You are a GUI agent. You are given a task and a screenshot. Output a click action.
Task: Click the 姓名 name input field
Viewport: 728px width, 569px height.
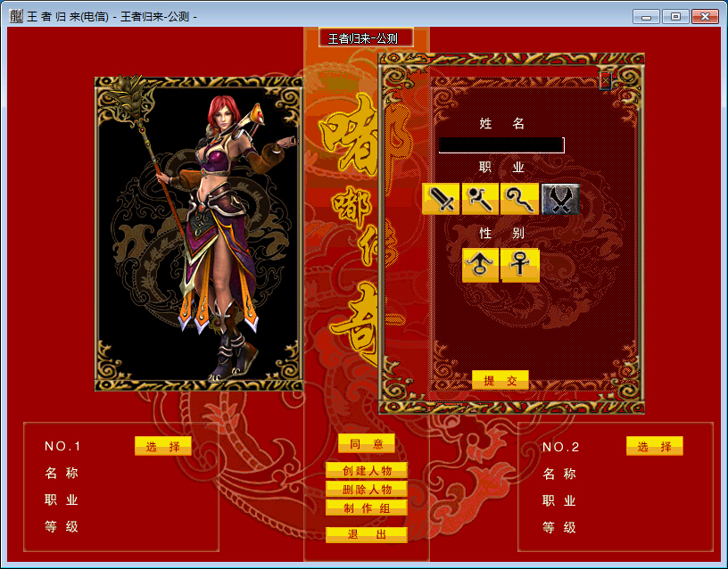coord(500,144)
